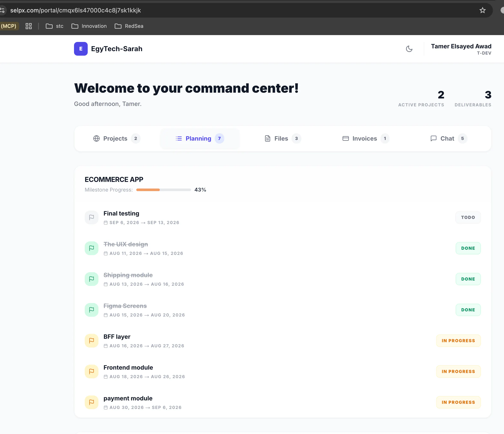Click the payment module milestone title
The width and height of the screenshot is (504, 434).
(128, 398)
